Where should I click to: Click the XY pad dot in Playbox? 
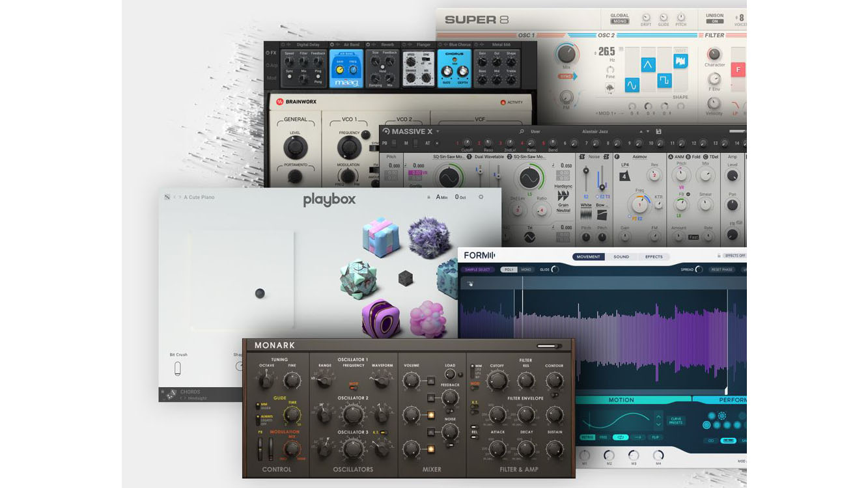[260, 293]
